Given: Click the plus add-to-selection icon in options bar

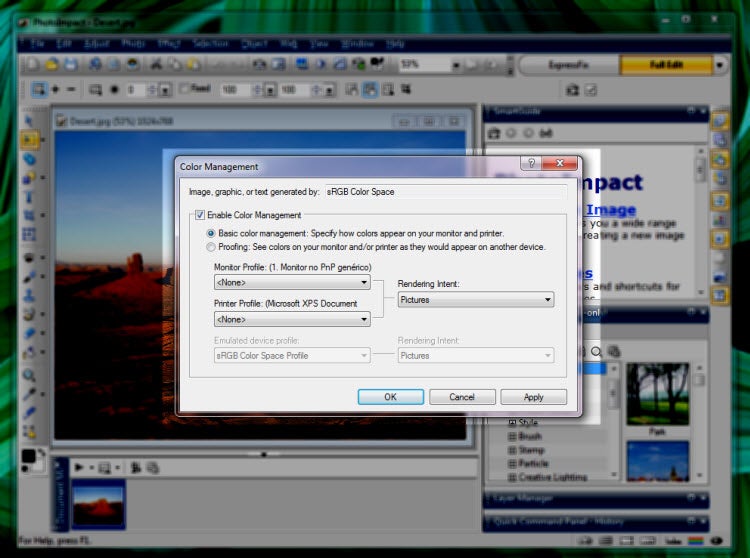Looking at the screenshot, I should click(55, 89).
